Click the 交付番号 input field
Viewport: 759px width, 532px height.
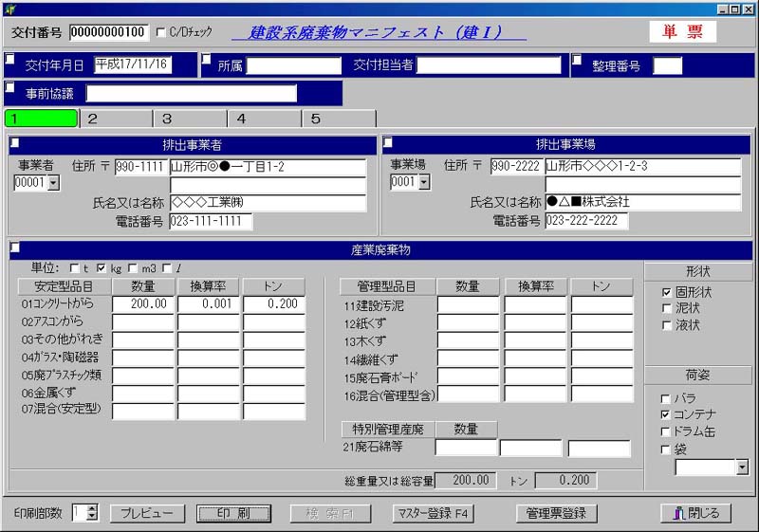click(x=109, y=32)
